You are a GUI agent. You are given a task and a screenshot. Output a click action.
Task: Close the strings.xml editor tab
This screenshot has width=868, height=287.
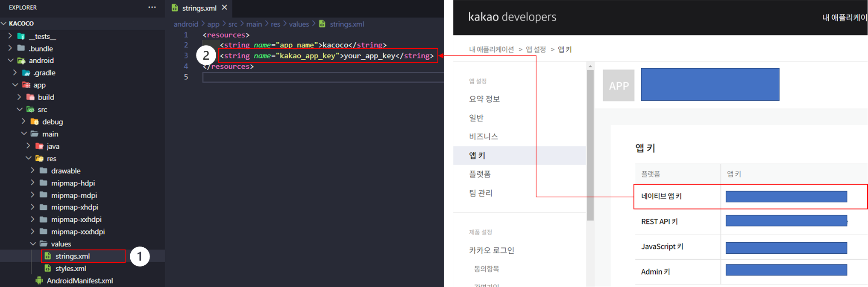click(224, 7)
